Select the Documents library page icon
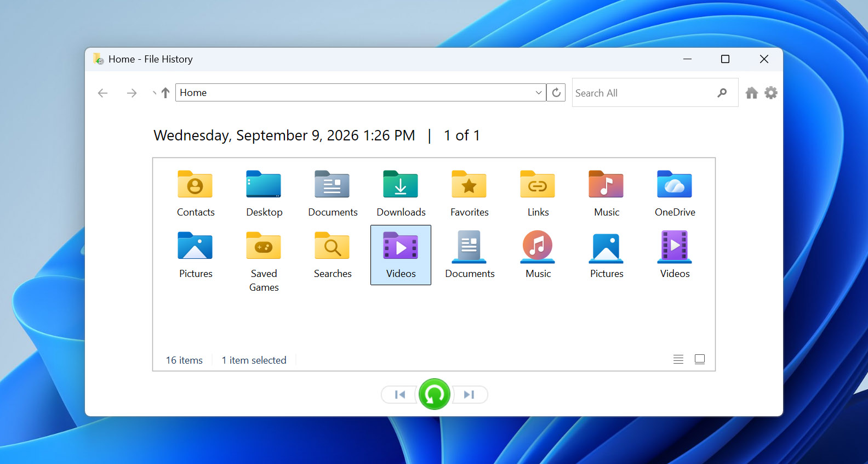Image resolution: width=868 pixels, height=464 pixels. (x=469, y=246)
